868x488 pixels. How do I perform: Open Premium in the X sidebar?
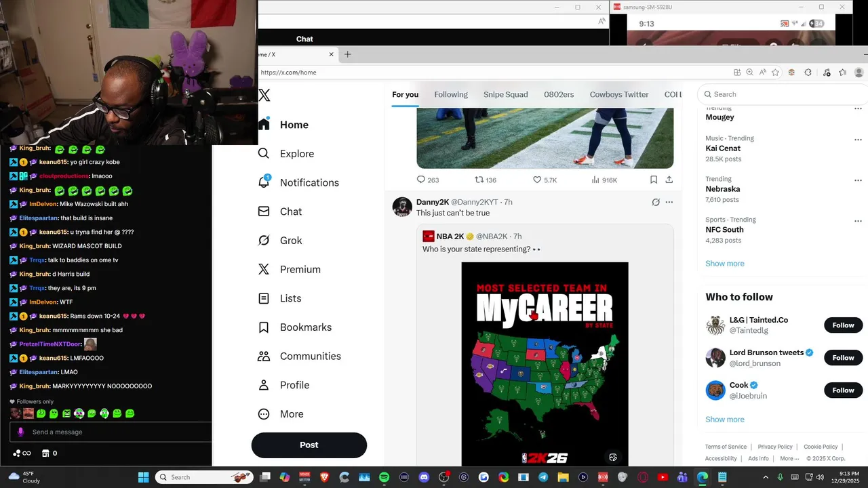click(290, 269)
